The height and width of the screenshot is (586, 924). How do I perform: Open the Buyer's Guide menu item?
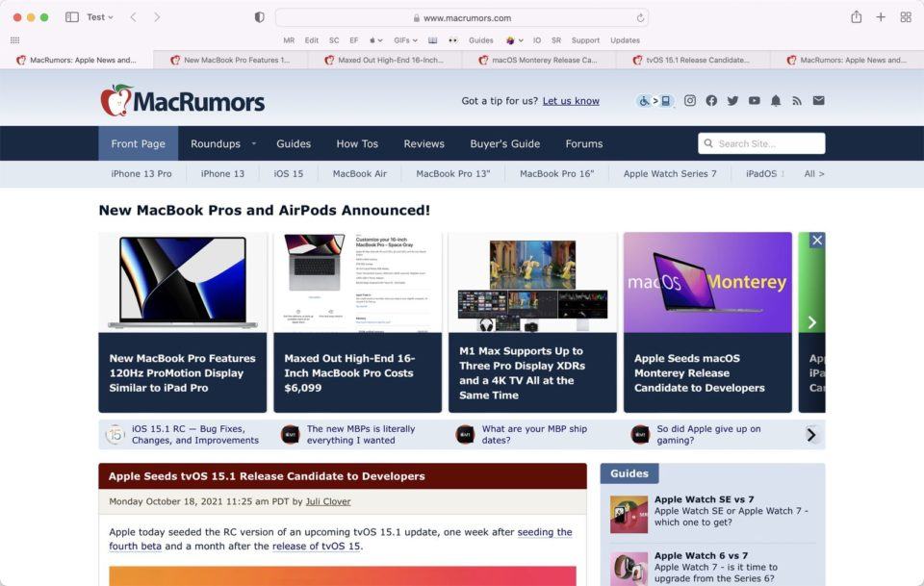click(505, 143)
